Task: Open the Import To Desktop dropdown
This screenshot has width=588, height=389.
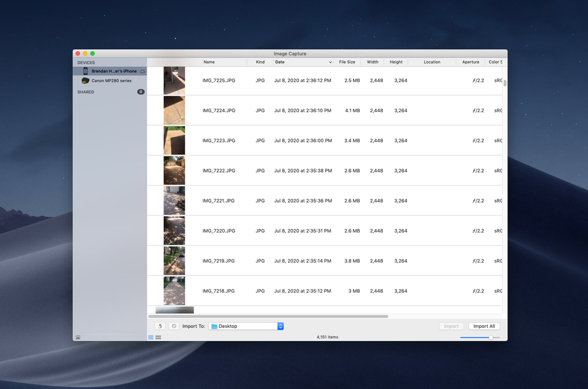Action: pyautogui.click(x=246, y=326)
